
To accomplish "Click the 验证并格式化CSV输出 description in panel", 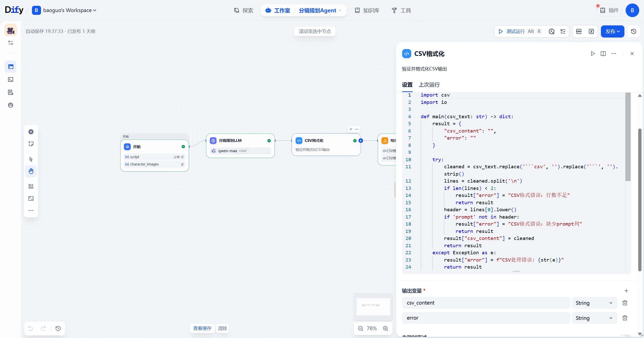I will 424,69.
